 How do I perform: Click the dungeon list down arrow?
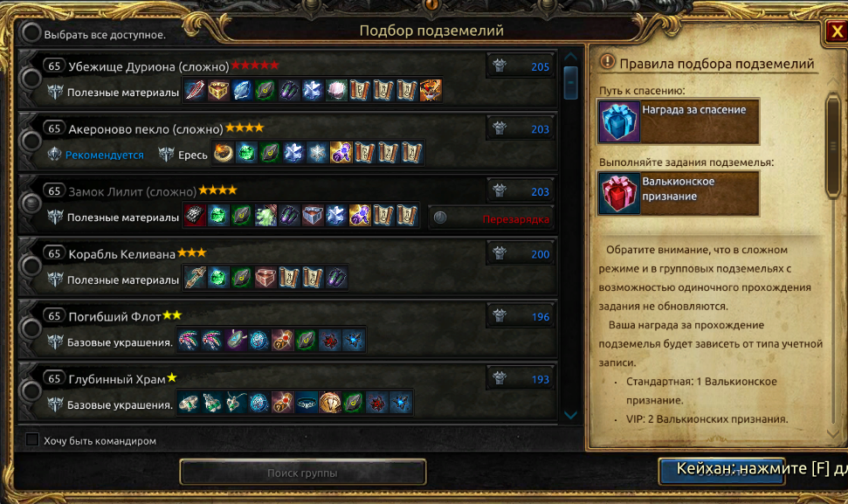click(x=570, y=415)
